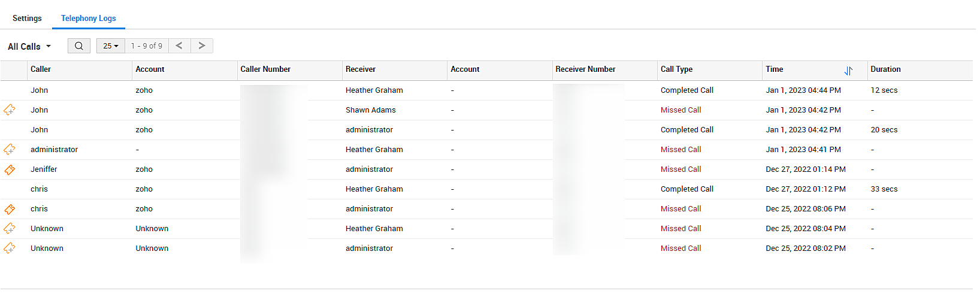980x294 pixels.
Task: Select the Telephony Logs tab
Action: coord(89,19)
